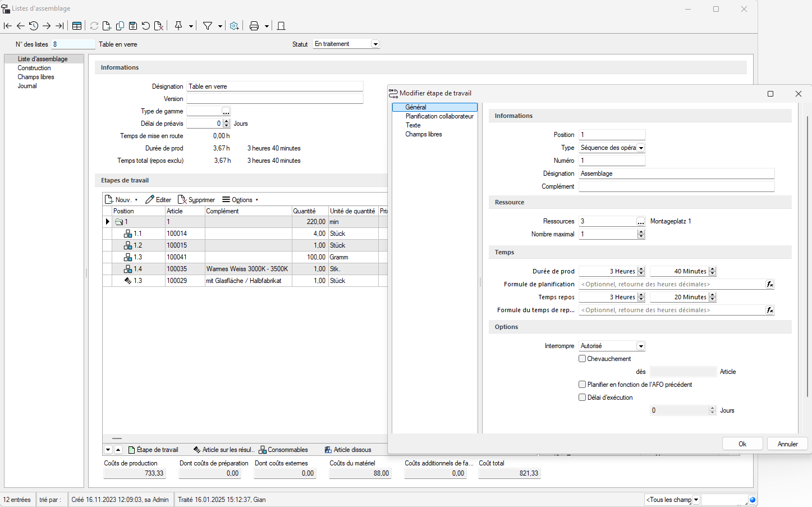Click the copy document toolbar icon
812x507 pixels.
coord(120,26)
